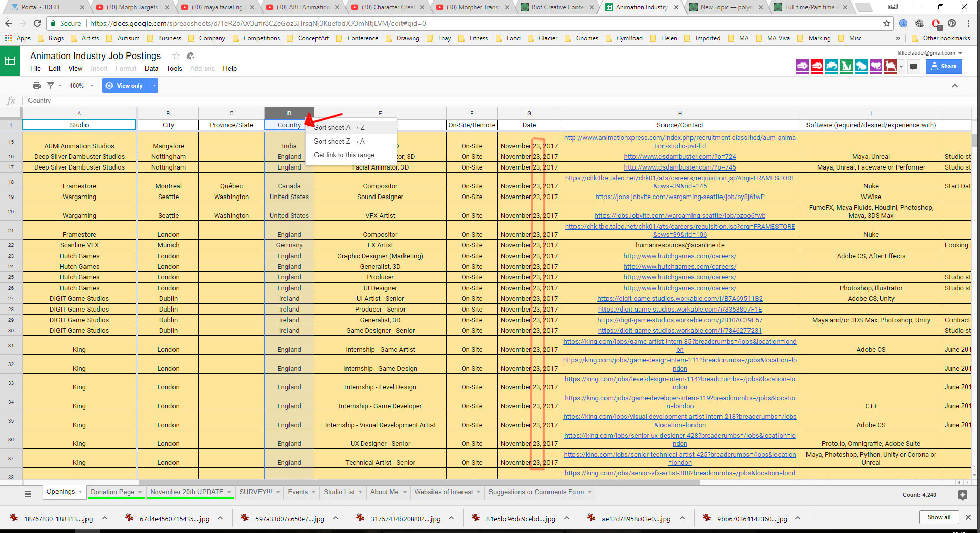Click the browser back arrow

(9, 23)
